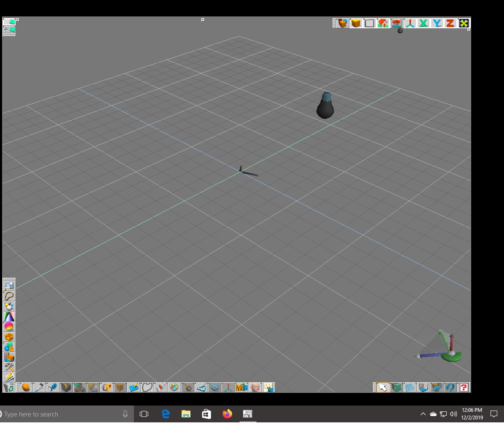Open the orange MM icon tool

(242, 387)
